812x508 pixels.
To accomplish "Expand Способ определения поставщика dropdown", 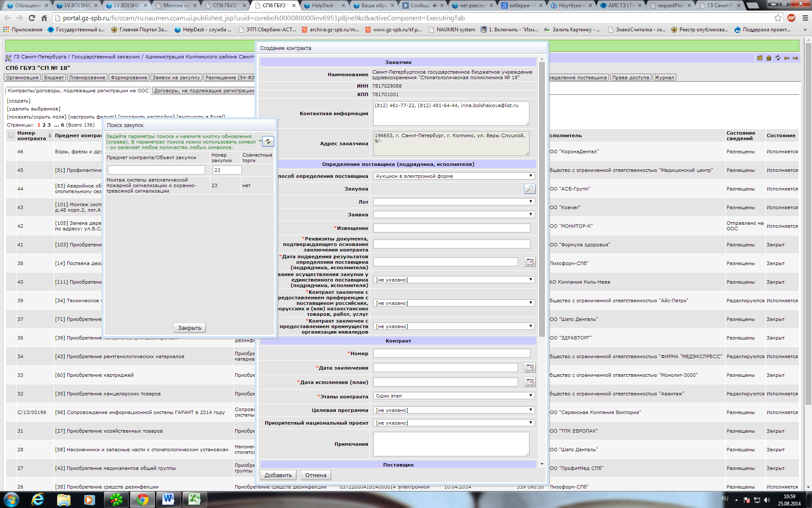I will tap(454, 176).
